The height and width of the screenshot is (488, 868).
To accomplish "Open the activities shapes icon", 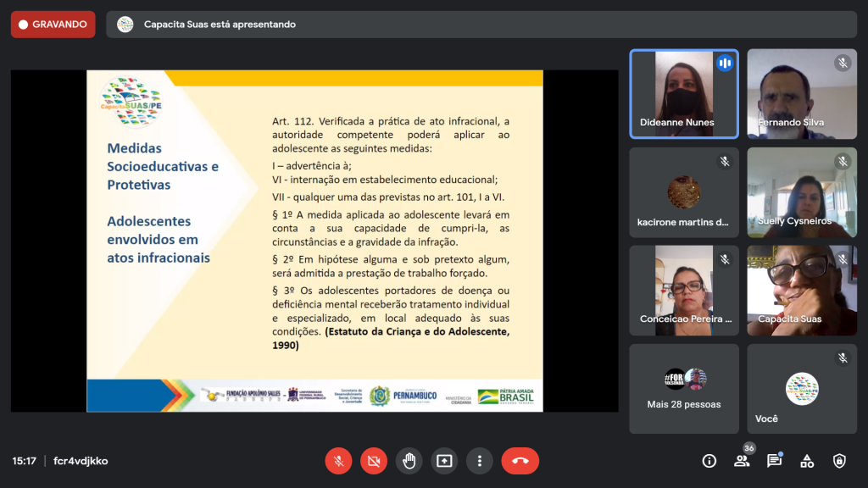I will click(807, 461).
